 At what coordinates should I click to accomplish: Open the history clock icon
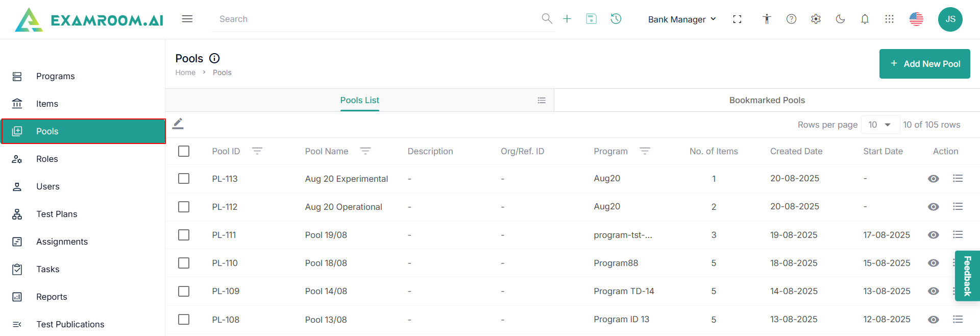coord(616,19)
